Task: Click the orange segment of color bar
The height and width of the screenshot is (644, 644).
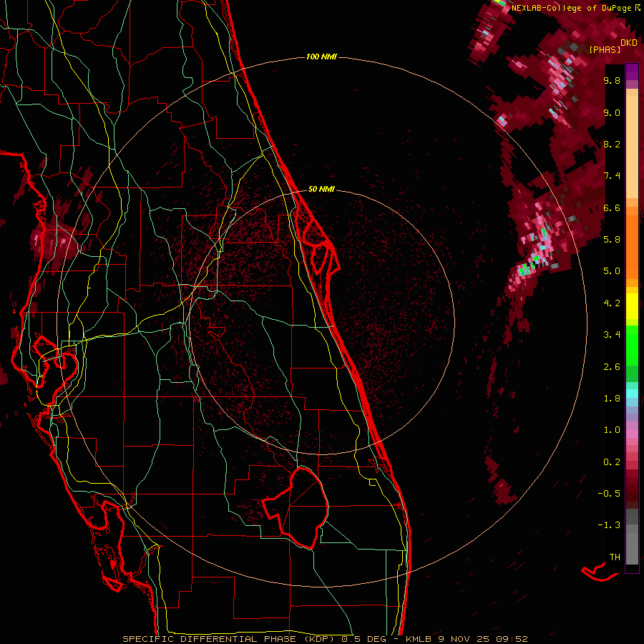Action: point(632,243)
